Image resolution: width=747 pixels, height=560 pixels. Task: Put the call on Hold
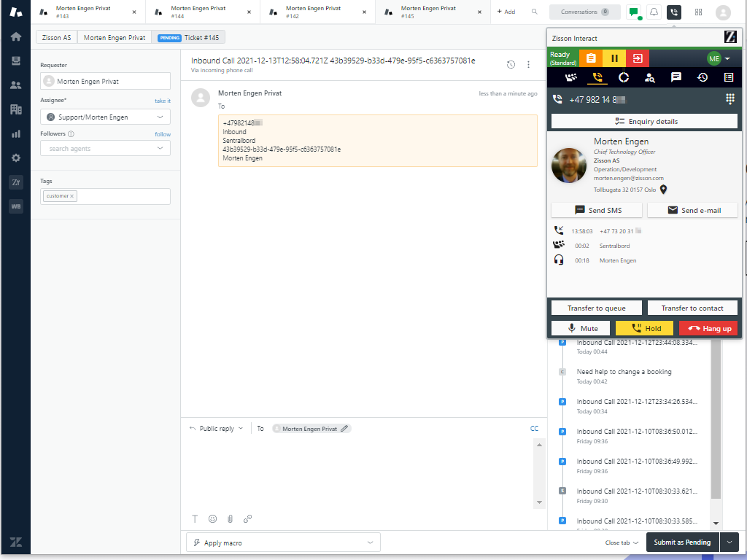(x=646, y=328)
